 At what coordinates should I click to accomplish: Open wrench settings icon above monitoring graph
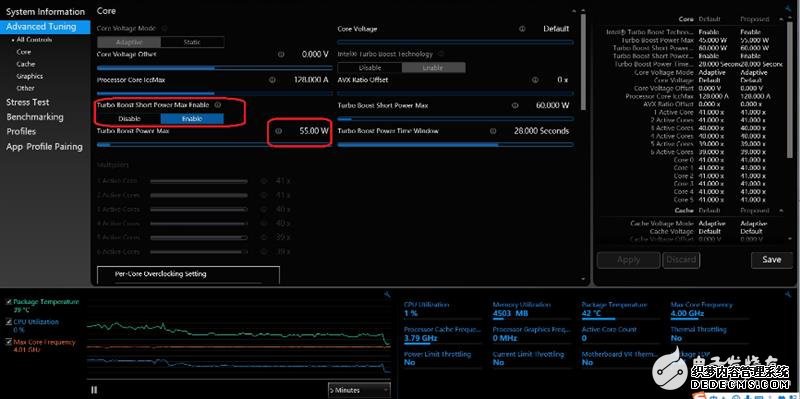[x=387, y=294]
